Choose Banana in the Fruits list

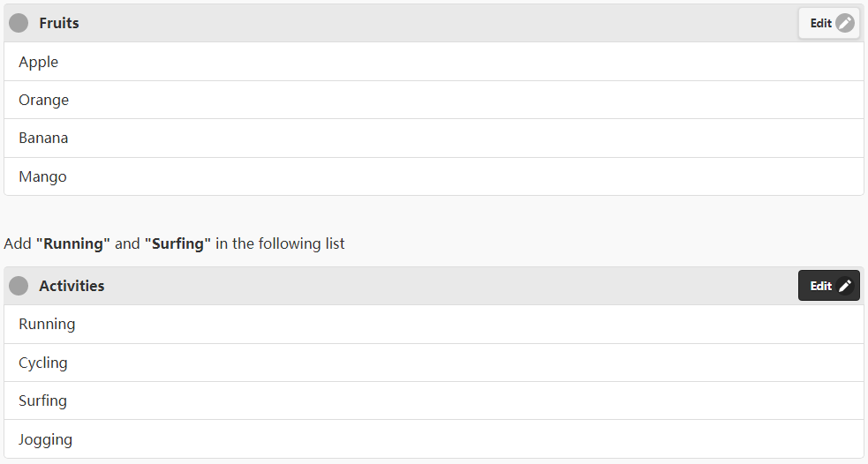point(434,138)
